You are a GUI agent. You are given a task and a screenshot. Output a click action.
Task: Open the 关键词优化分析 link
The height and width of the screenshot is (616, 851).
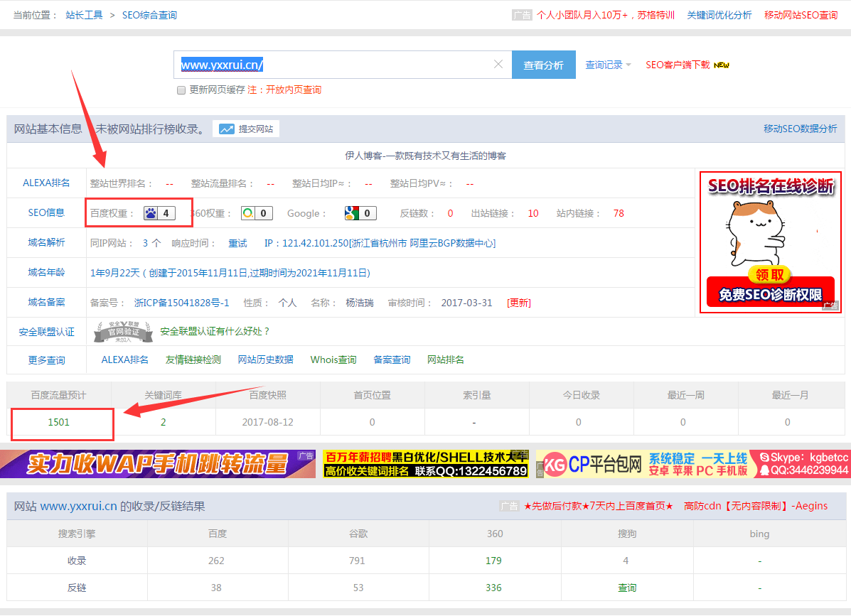pyautogui.click(x=719, y=15)
